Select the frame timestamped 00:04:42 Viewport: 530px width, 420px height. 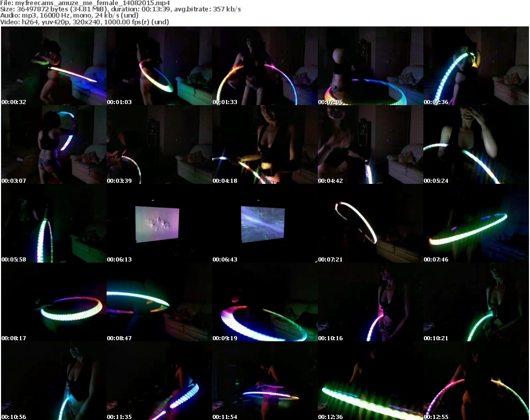(x=371, y=144)
